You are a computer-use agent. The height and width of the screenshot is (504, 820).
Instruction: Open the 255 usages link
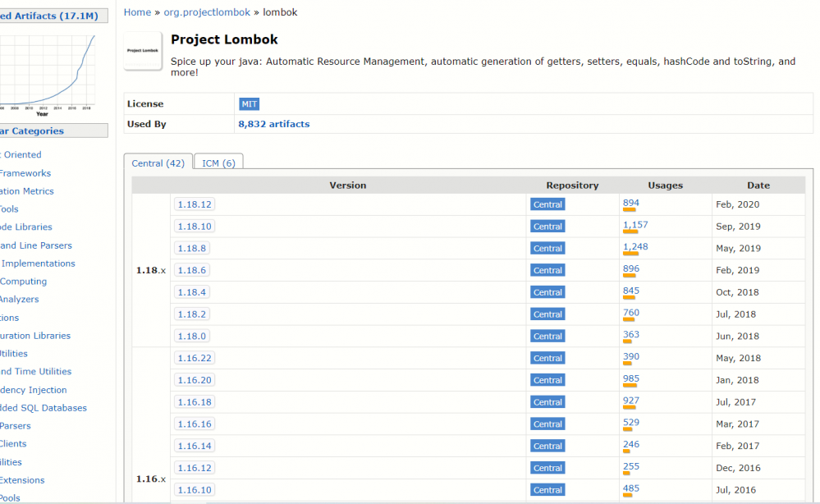pos(630,466)
